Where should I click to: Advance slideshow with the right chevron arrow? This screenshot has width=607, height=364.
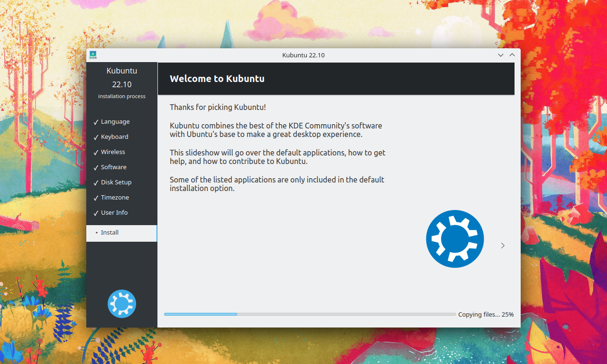503,246
